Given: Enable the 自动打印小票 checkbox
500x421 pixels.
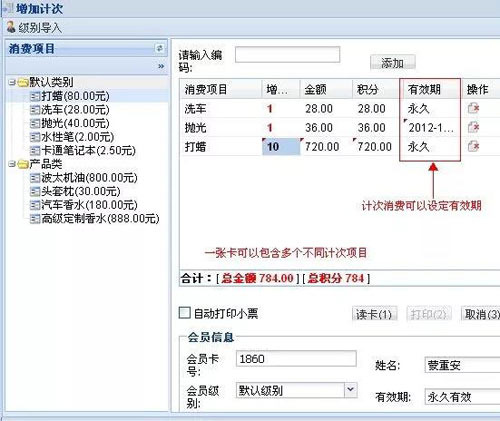Looking at the screenshot, I should (x=184, y=313).
